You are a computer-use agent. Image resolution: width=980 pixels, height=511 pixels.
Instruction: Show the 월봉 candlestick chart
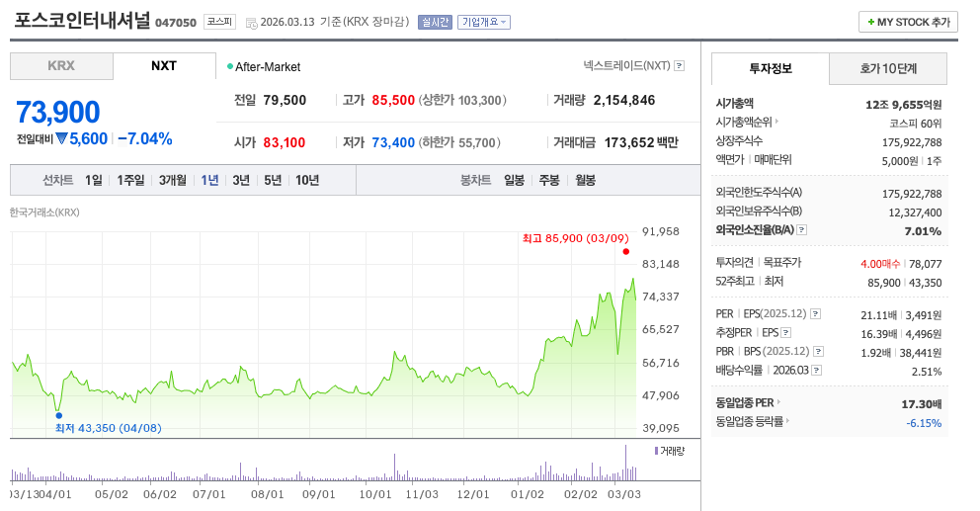(x=586, y=180)
